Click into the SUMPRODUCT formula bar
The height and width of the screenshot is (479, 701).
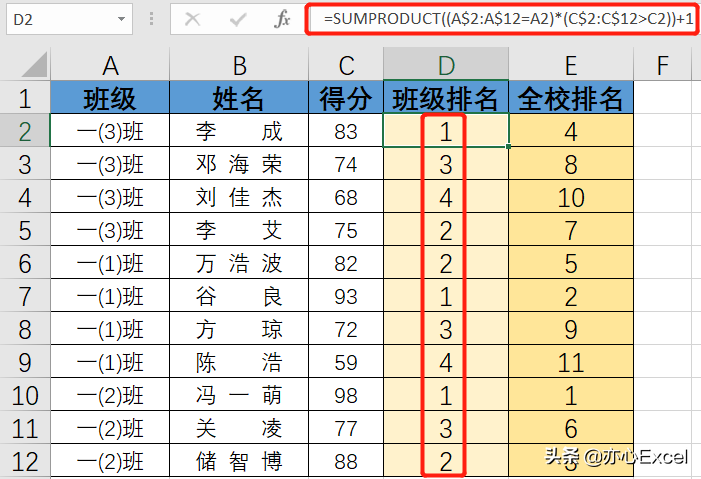[x=502, y=19]
